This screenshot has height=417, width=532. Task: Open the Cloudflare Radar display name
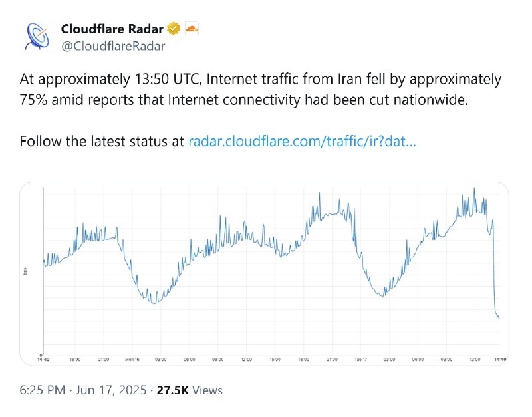tap(112, 29)
